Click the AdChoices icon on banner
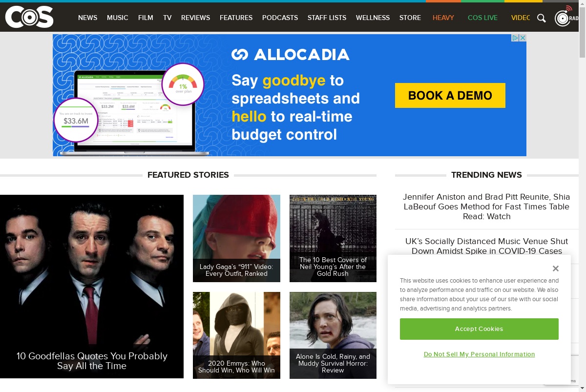586x392 pixels. (x=515, y=38)
